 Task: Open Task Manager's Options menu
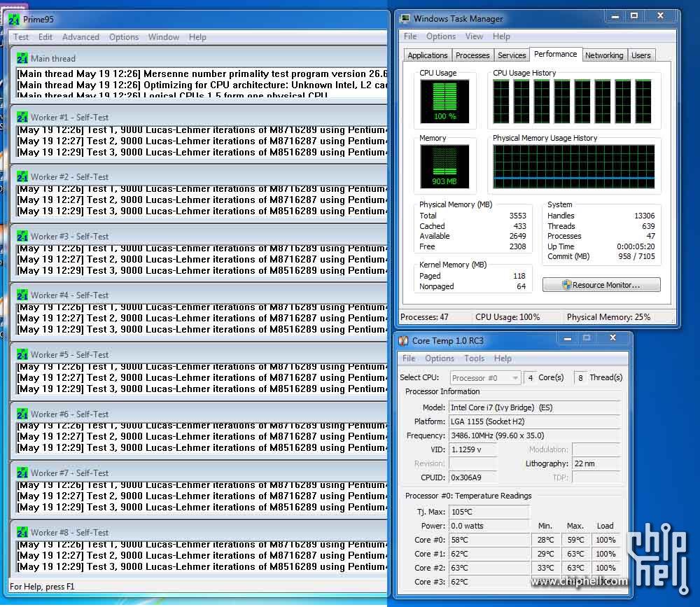pos(440,36)
